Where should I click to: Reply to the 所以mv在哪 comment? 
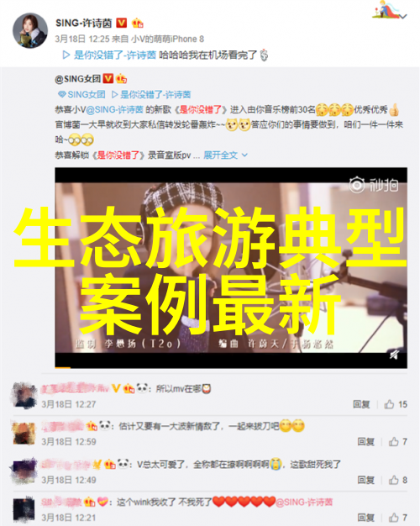[x=361, y=404]
